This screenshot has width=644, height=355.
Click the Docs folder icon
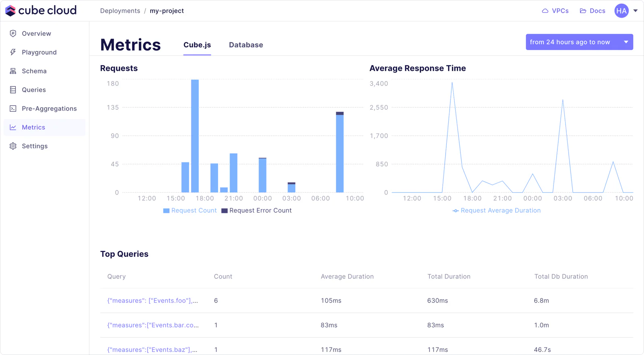click(583, 11)
